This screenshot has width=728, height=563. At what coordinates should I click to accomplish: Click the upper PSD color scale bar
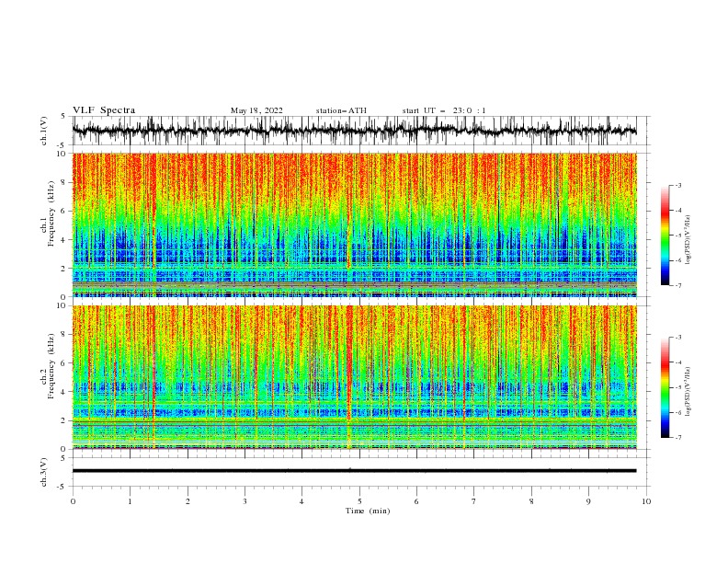665,236
